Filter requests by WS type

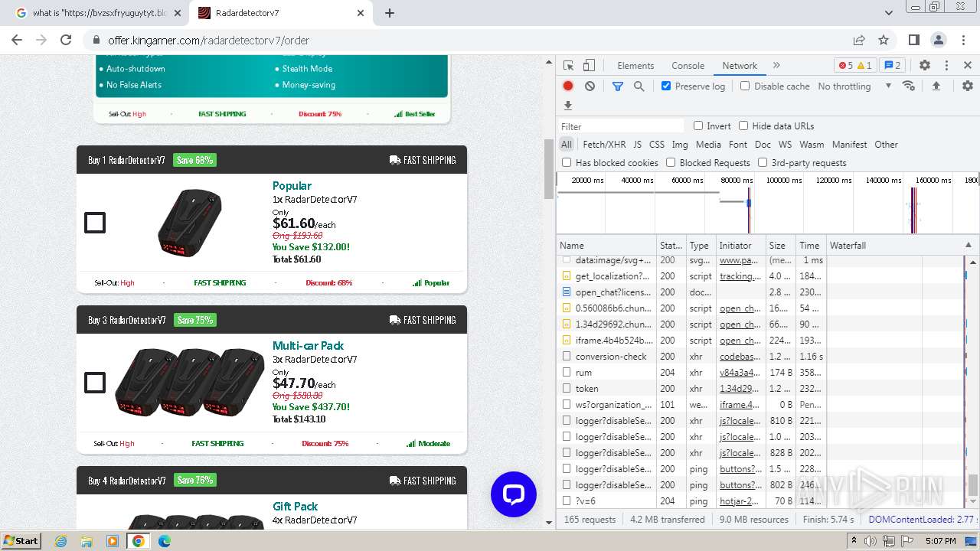[785, 144]
